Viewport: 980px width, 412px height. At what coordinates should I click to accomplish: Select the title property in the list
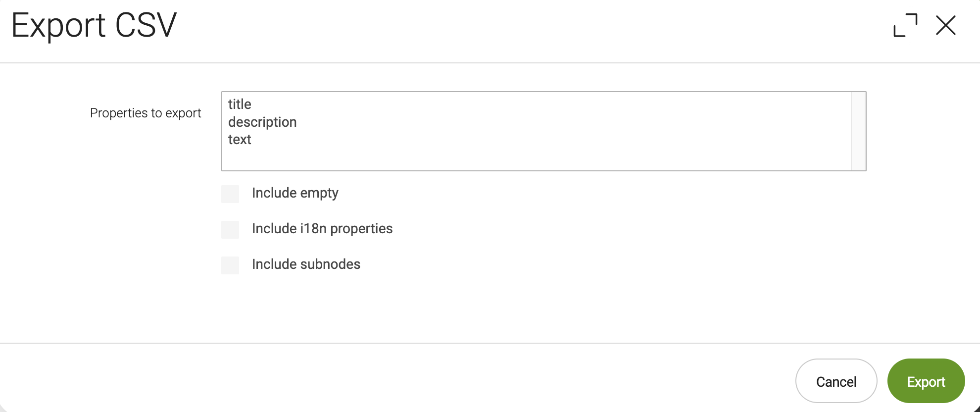point(239,104)
